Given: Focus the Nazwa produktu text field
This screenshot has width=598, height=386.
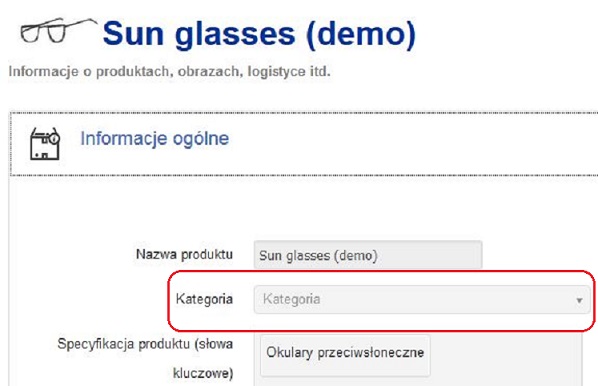Looking at the screenshot, I should click(x=368, y=255).
